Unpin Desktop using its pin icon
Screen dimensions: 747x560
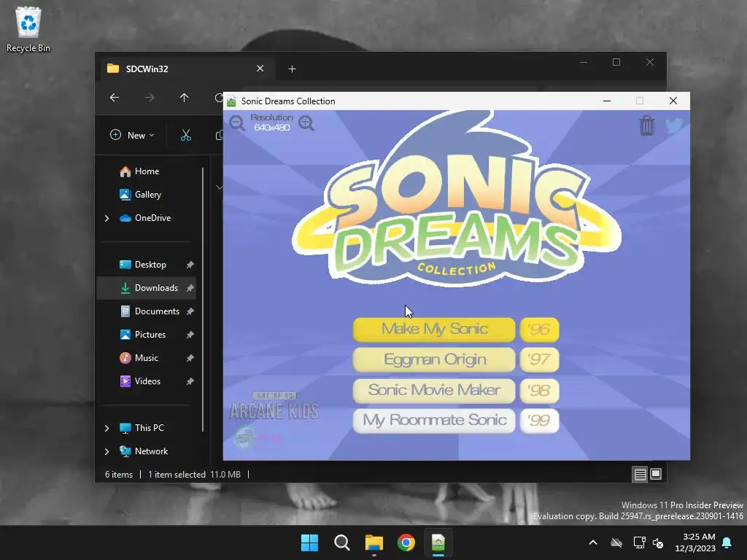click(190, 265)
